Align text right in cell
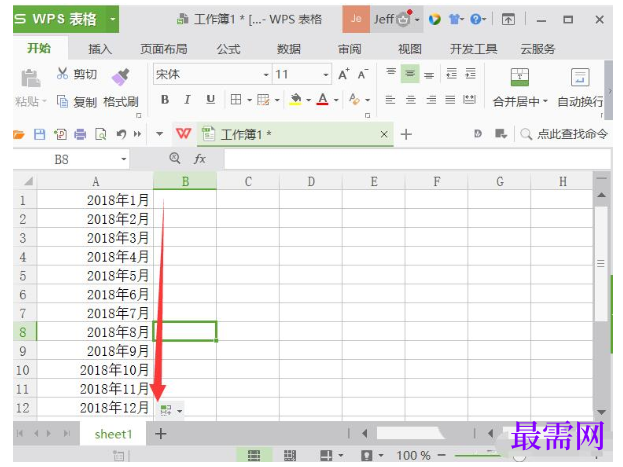The width and height of the screenshot is (623, 467). 431,100
